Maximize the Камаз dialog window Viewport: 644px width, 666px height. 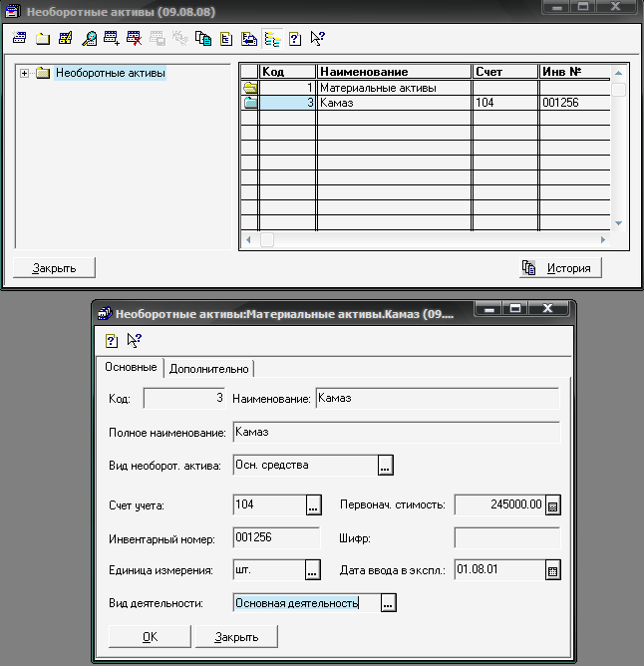click(515, 308)
